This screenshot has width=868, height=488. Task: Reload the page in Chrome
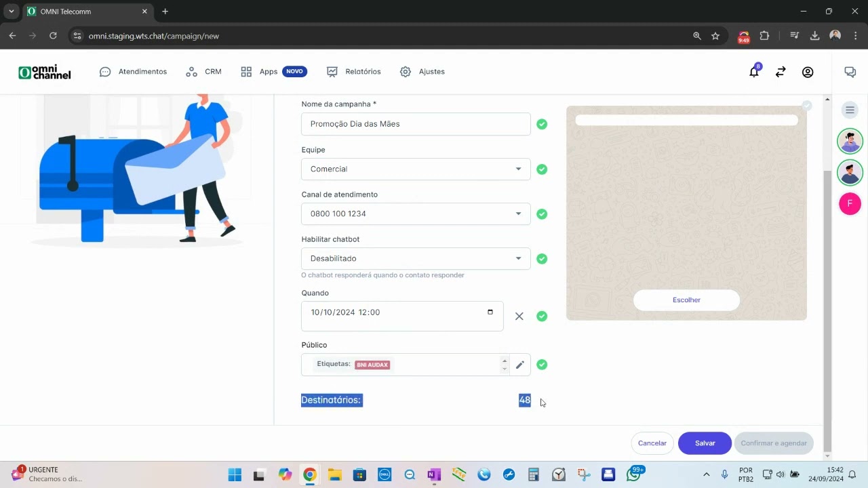click(x=53, y=36)
